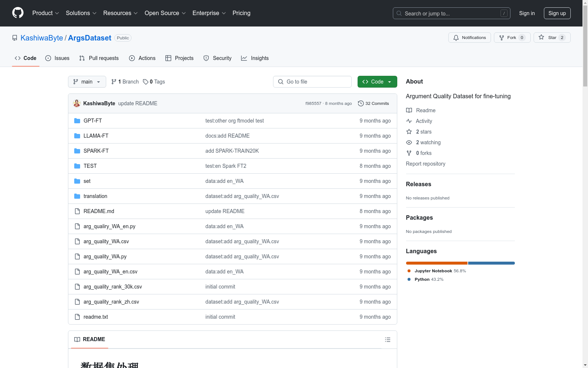View 32 Commits history

point(373,103)
